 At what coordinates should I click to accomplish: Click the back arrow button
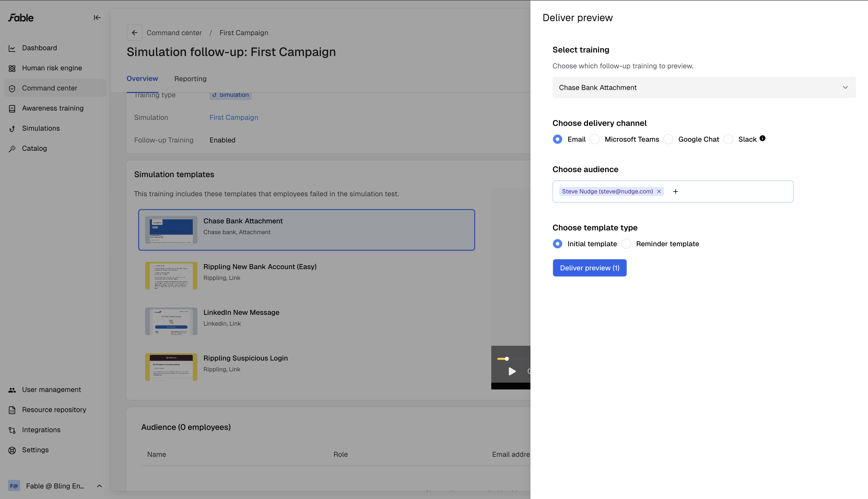click(135, 33)
